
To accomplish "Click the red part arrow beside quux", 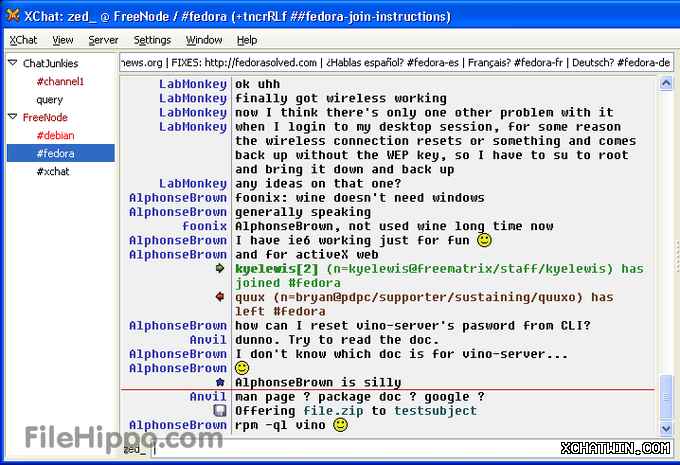I will 220,297.
